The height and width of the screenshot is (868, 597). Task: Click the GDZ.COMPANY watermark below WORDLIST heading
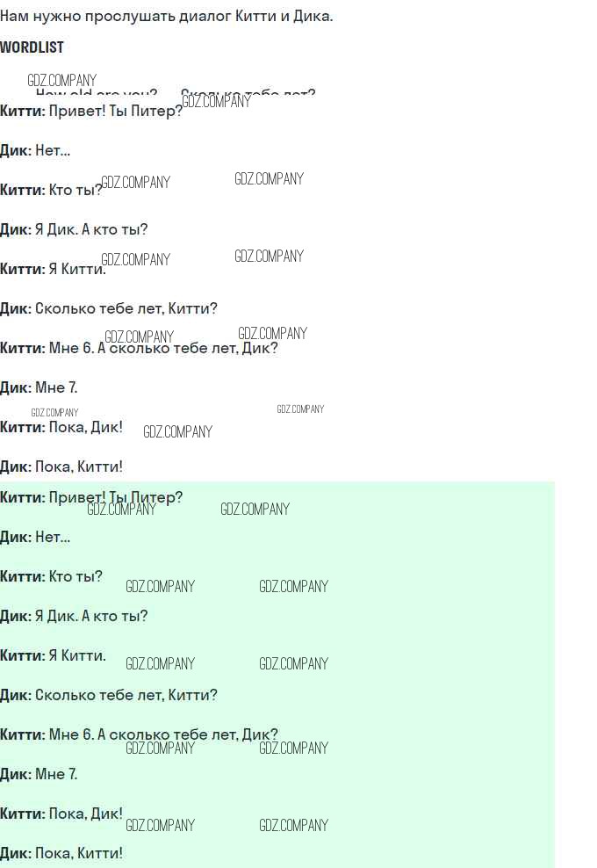(61, 80)
